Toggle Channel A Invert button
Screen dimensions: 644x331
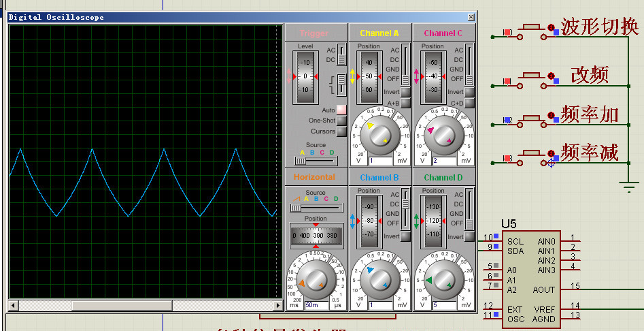405,92
